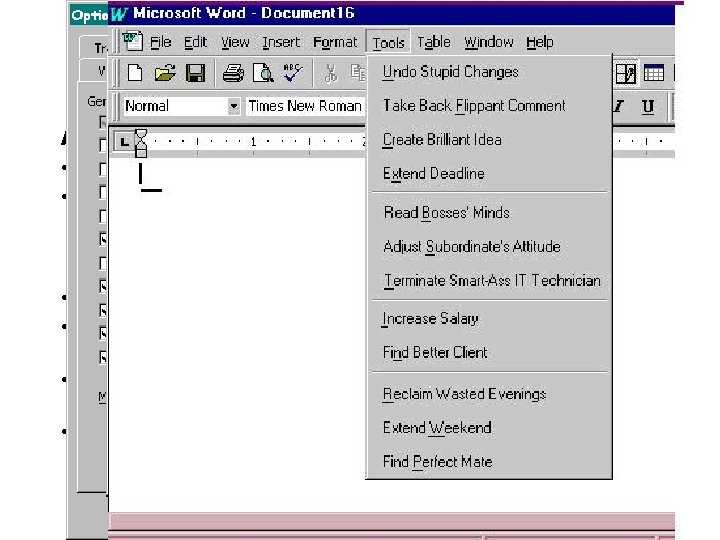Choose Reclaim Wasted Evenings
Screen dimensions: 720x540
tap(489, 394)
